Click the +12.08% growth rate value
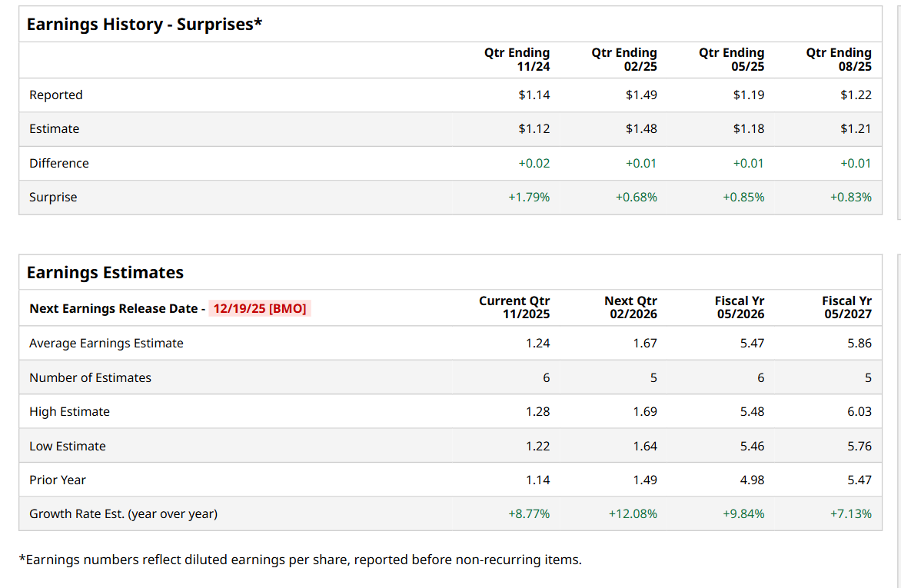 pyautogui.click(x=633, y=513)
